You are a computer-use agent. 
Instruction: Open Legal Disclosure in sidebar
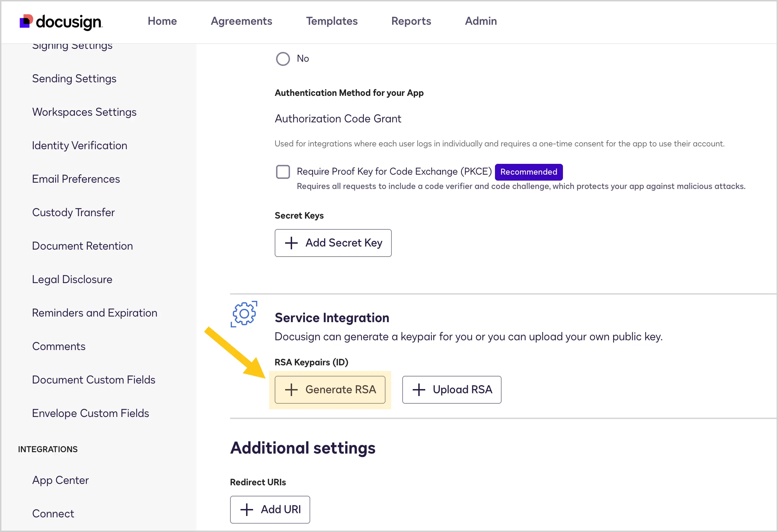coord(72,280)
